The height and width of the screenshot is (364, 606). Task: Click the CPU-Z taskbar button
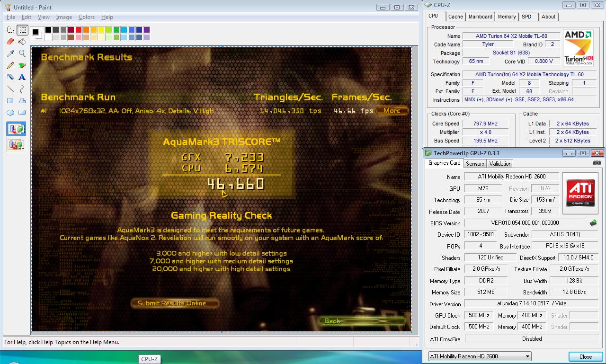pyautogui.click(x=149, y=359)
